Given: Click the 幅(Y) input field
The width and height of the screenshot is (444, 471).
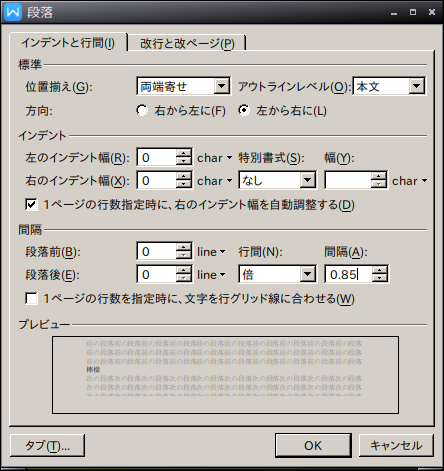Looking at the screenshot, I should [348, 180].
